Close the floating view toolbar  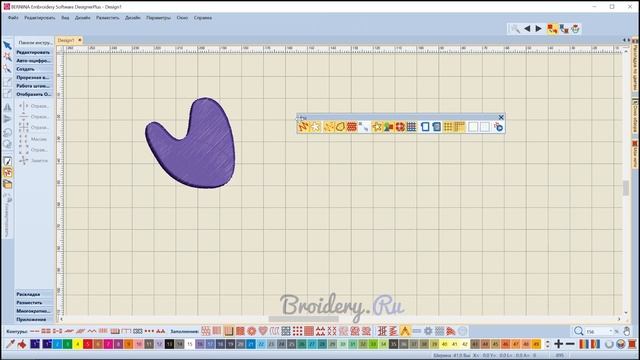pyautogui.click(x=501, y=117)
